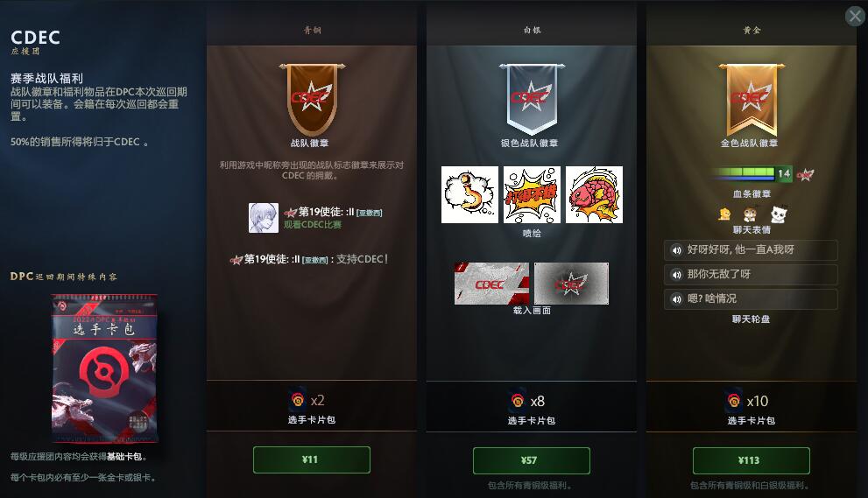
Task: Select the smoke cloud spray thumbnail
Action: (469, 195)
